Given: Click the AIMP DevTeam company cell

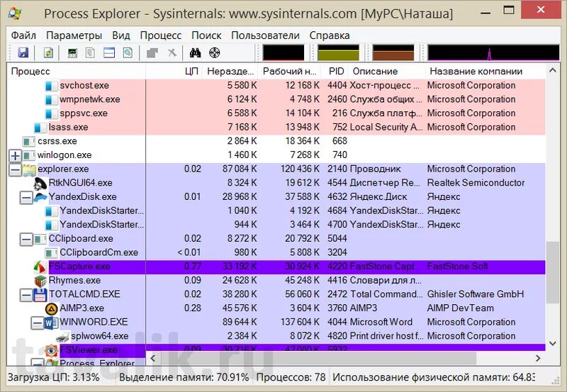Looking at the screenshot, I should click(x=460, y=308).
